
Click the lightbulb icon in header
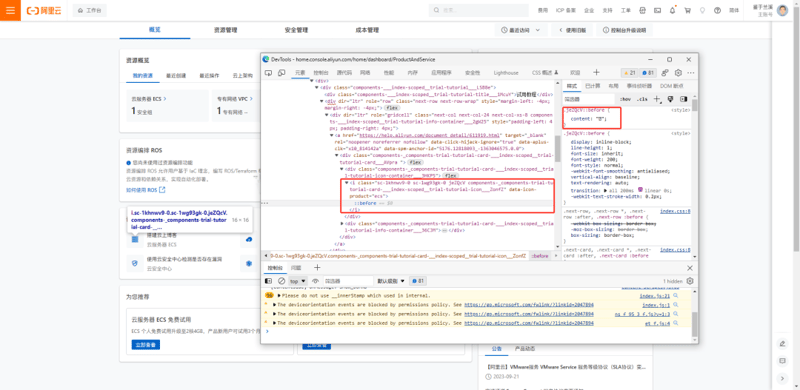tap(702, 10)
